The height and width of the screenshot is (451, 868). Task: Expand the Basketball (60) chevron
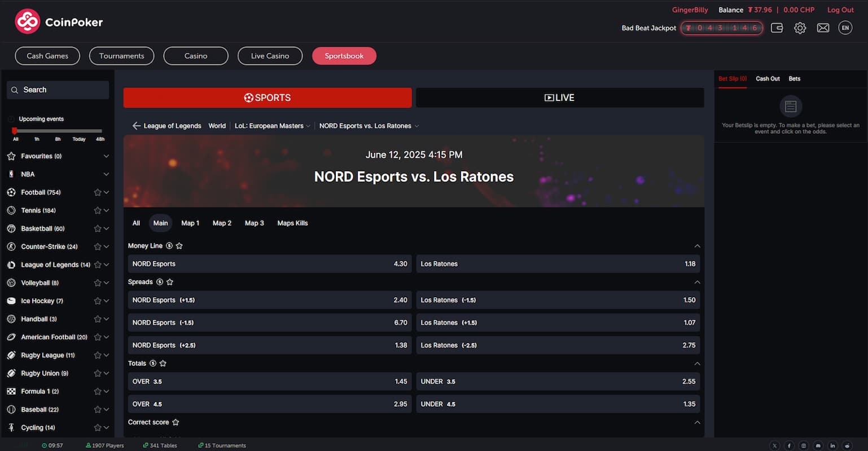106,228
